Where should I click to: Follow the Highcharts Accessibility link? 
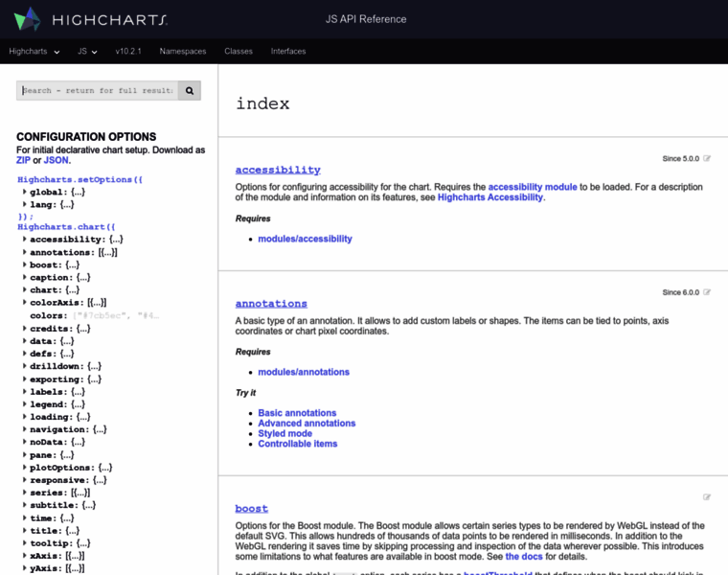(490, 197)
